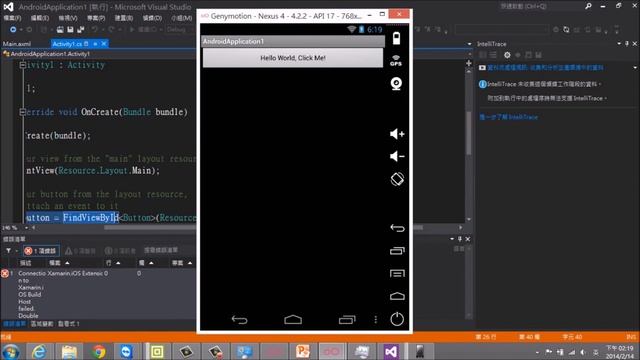Open the Project (P) menu
Viewport: 640px width, 360px height.
(x=96, y=18)
